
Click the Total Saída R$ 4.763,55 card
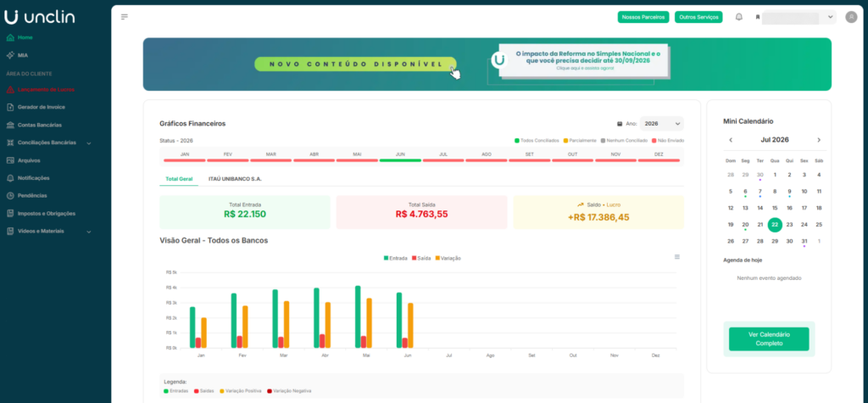click(421, 212)
